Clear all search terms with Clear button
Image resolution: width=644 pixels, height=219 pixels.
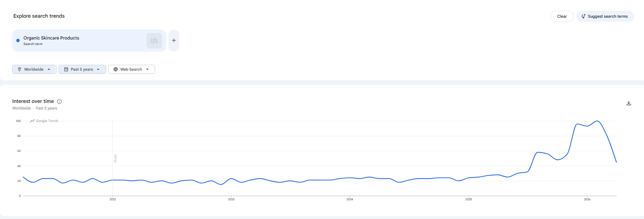[x=562, y=16]
